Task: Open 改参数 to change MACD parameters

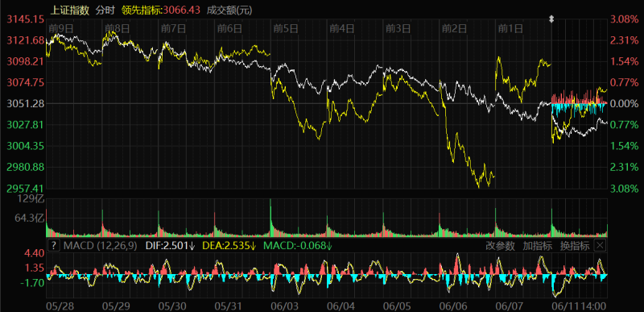Action: coord(500,246)
